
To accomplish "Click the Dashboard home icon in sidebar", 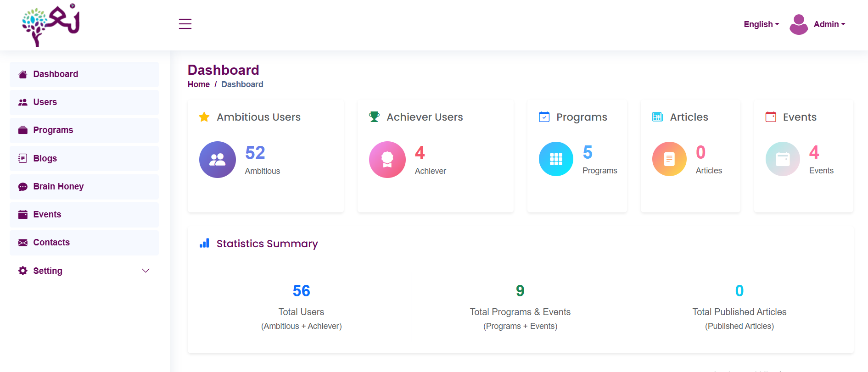I will click(22, 74).
